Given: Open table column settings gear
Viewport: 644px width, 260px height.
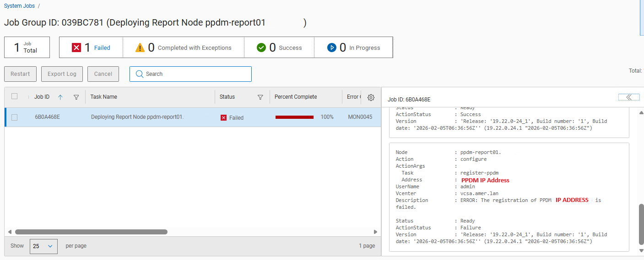Looking at the screenshot, I should point(371,97).
